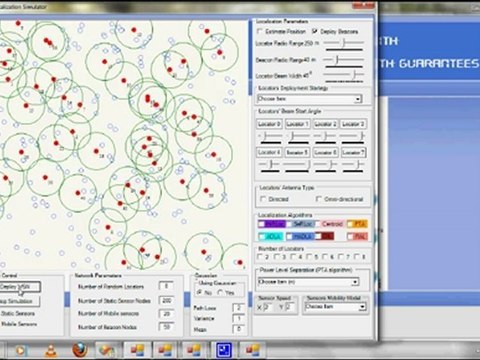Tick the orange PTA algorithm checkbox
The height and width of the screenshot is (360, 480).
[x=350, y=224]
